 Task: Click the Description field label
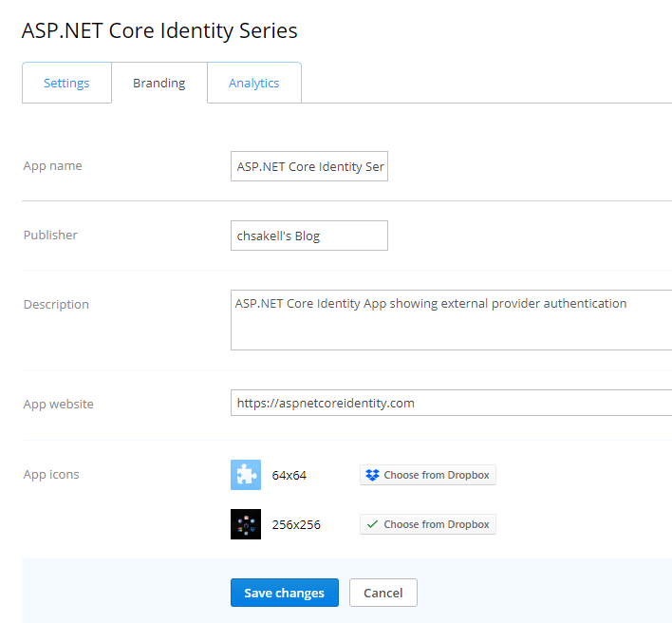point(56,304)
